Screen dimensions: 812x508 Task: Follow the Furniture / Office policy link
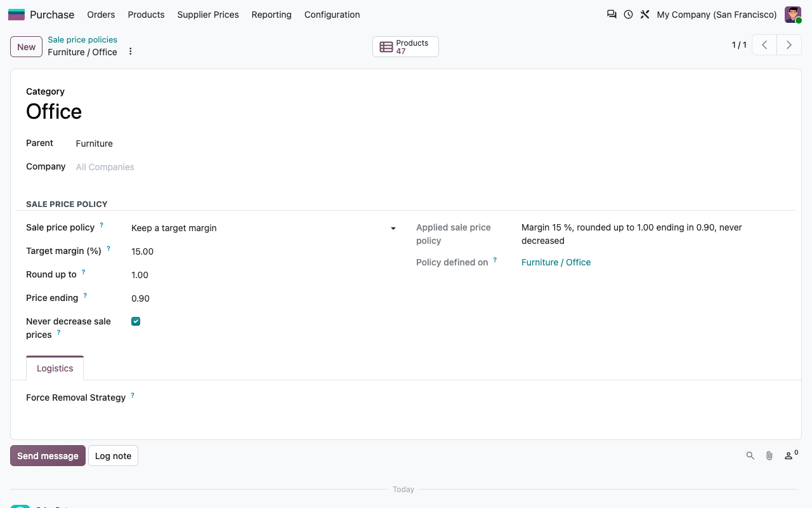tap(556, 262)
